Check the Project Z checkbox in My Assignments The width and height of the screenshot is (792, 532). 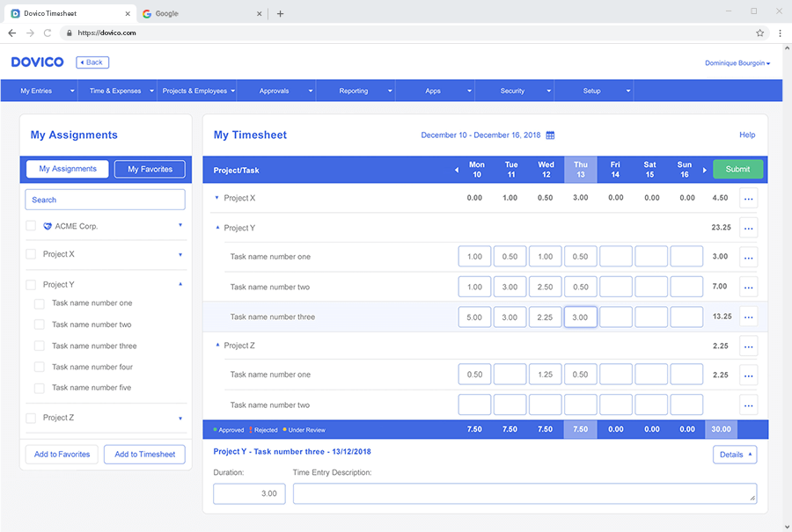pos(31,417)
